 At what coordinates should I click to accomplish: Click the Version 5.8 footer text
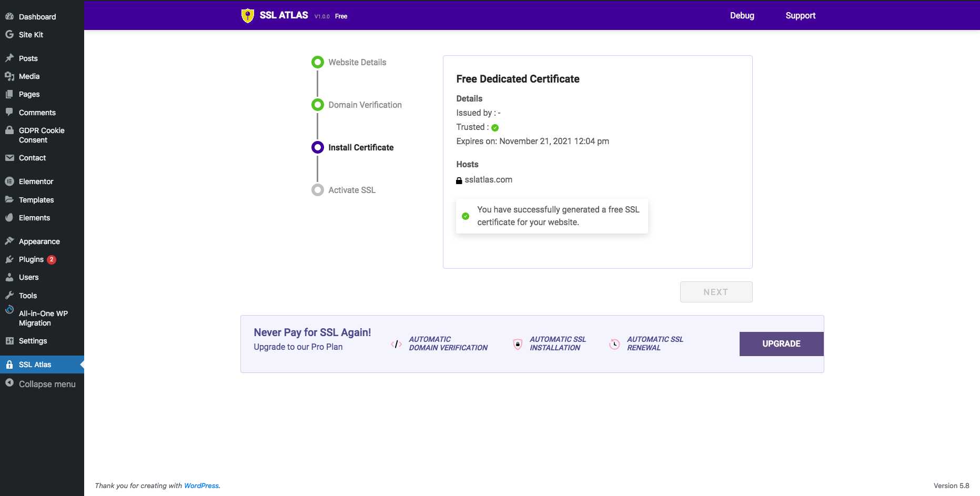tap(952, 485)
